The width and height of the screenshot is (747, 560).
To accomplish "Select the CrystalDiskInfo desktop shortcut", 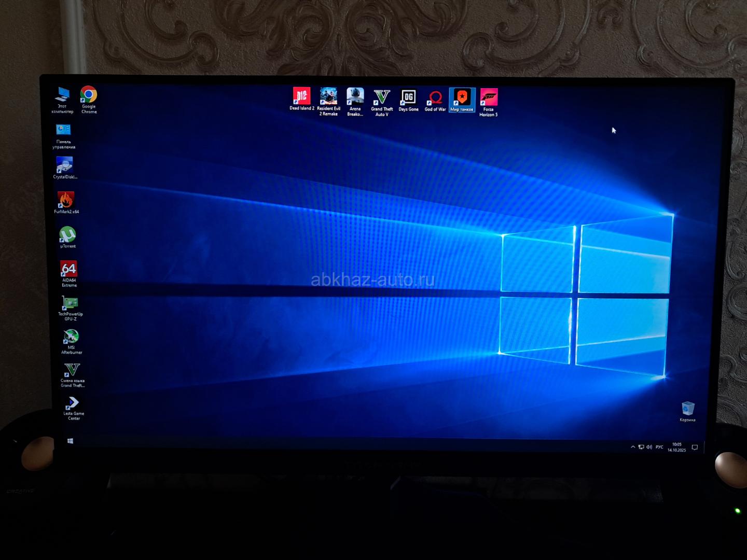I will click(65, 165).
